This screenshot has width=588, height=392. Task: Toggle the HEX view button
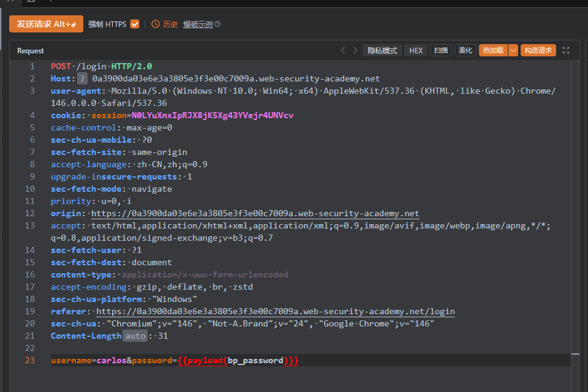click(416, 51)
